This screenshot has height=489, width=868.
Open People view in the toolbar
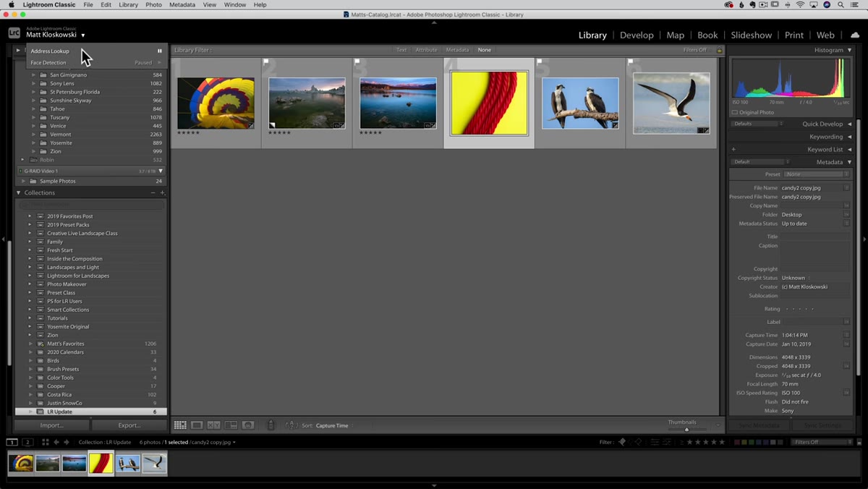(248, 425)
